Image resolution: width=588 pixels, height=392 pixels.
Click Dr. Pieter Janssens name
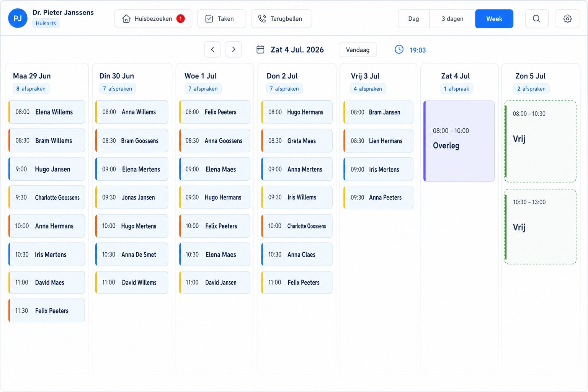[x=63, y=12]
